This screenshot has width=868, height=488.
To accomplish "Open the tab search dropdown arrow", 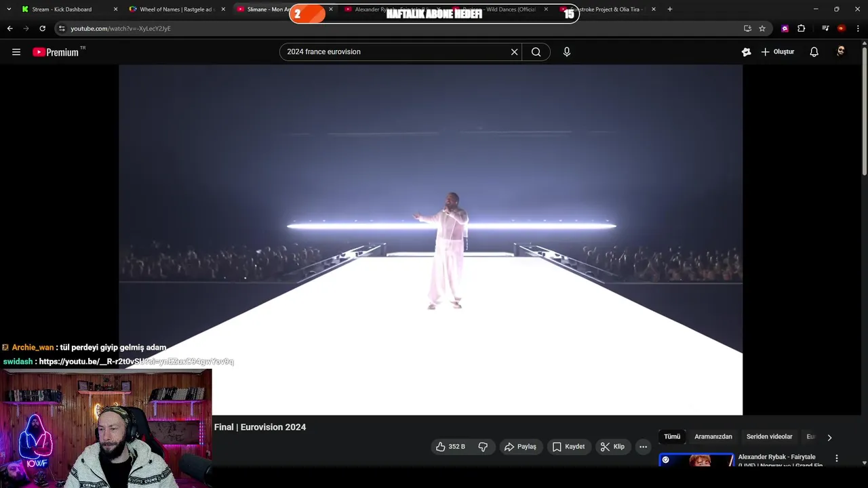I will pos(9,9).
